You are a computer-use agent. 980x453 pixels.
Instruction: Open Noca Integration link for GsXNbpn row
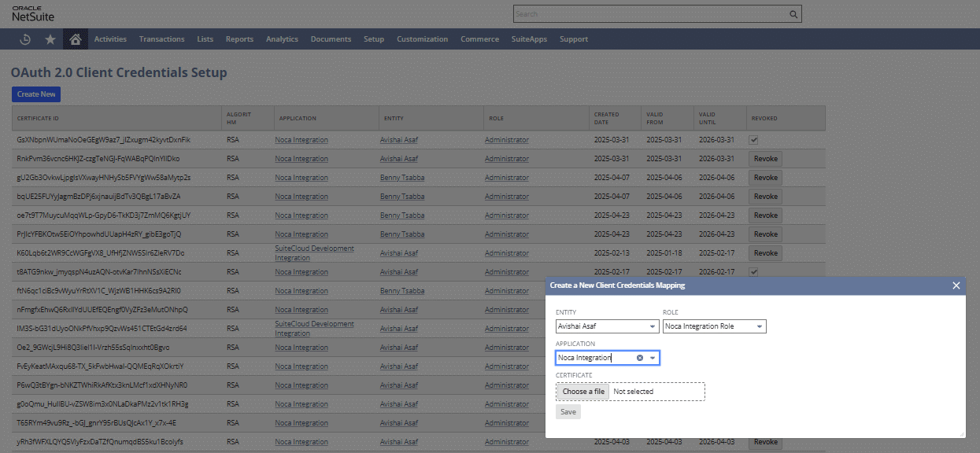click(301, 140)
